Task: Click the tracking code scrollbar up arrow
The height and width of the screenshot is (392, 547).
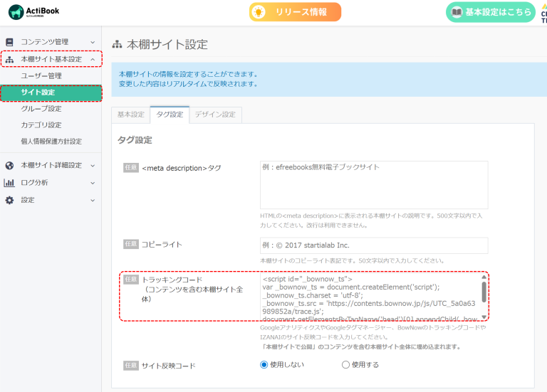Action: (484, 277)
